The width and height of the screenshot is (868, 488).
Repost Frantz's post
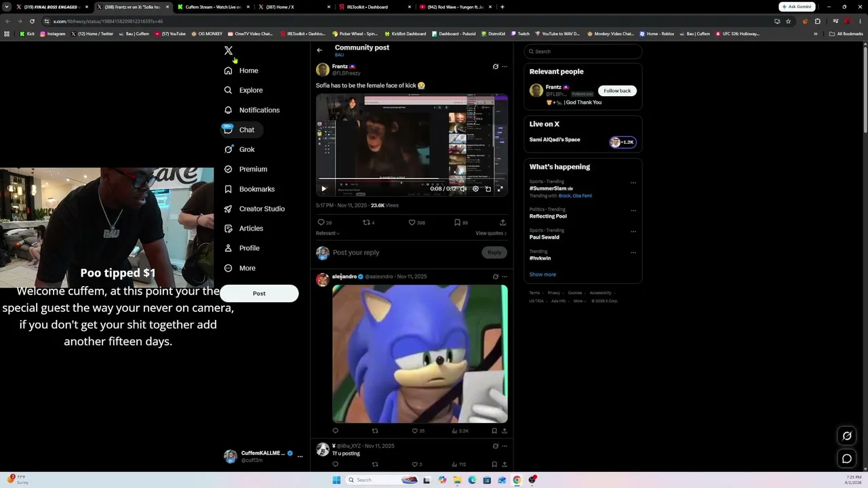(366, 222)
